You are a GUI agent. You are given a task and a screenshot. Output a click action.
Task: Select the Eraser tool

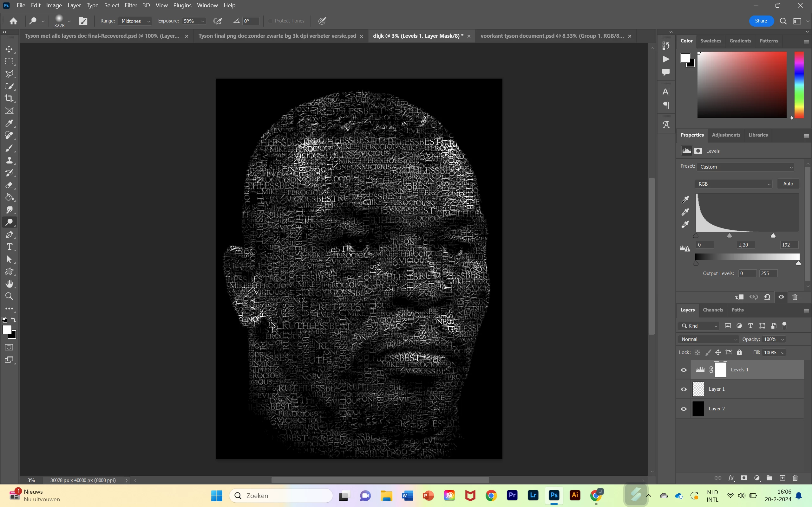click(10, 185)
